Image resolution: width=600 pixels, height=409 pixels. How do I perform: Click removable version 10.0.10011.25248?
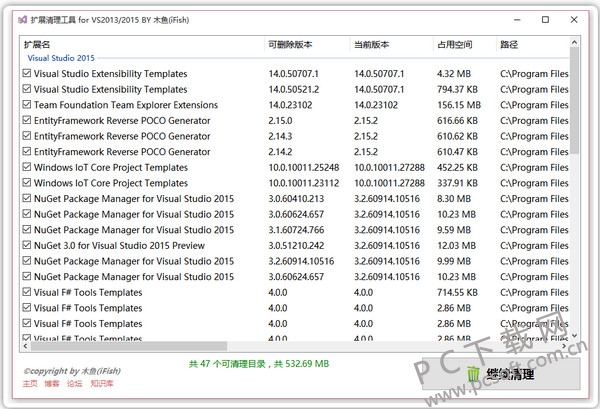tap(304, 167)
